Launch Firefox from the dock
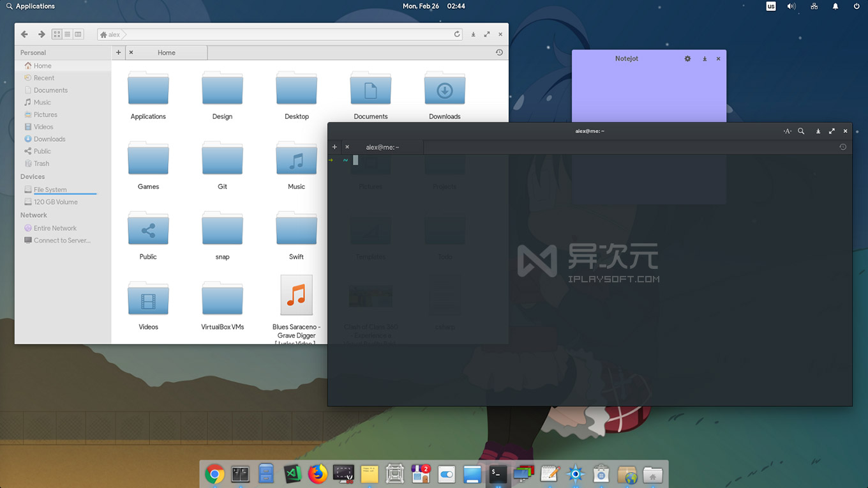The height and width of the screenshot is (488, 868). [317, 474]
